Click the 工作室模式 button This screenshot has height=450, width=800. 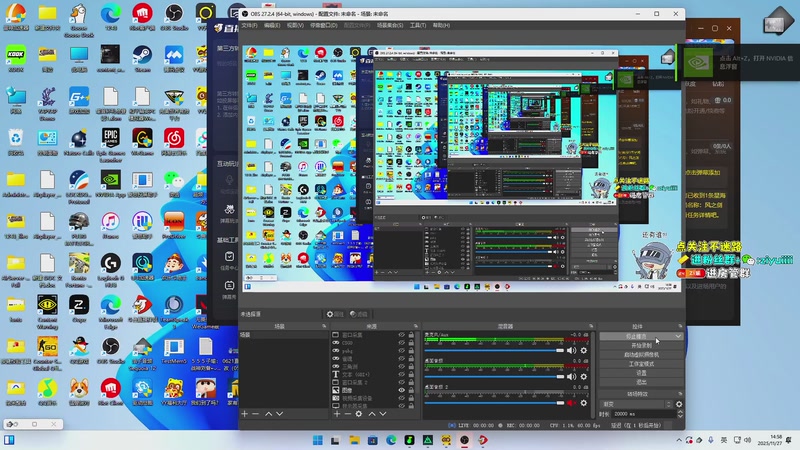click(x=641, y=364)
